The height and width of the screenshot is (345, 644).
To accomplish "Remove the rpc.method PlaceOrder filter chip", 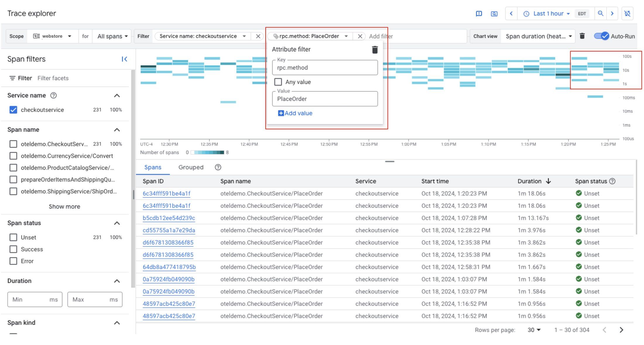I will click(360, 36).
